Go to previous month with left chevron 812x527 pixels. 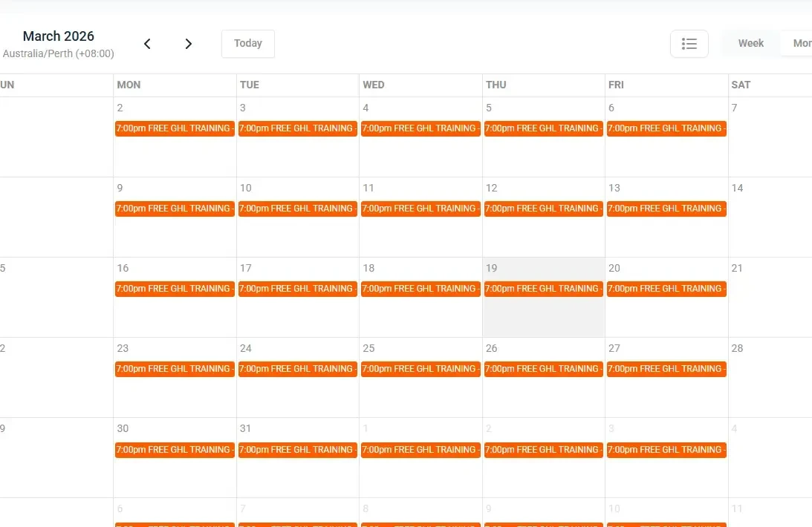[x=147, y=44]
